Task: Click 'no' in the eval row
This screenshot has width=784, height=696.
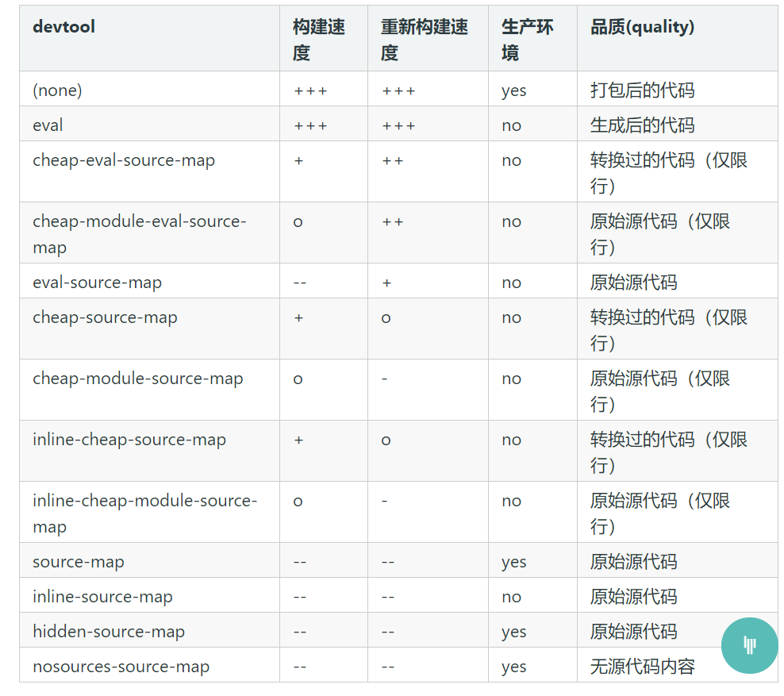Action: click(512, 125)
